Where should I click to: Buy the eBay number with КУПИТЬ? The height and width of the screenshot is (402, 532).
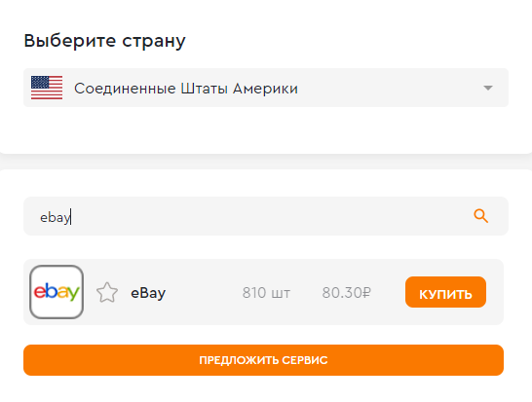coord(445,292)
